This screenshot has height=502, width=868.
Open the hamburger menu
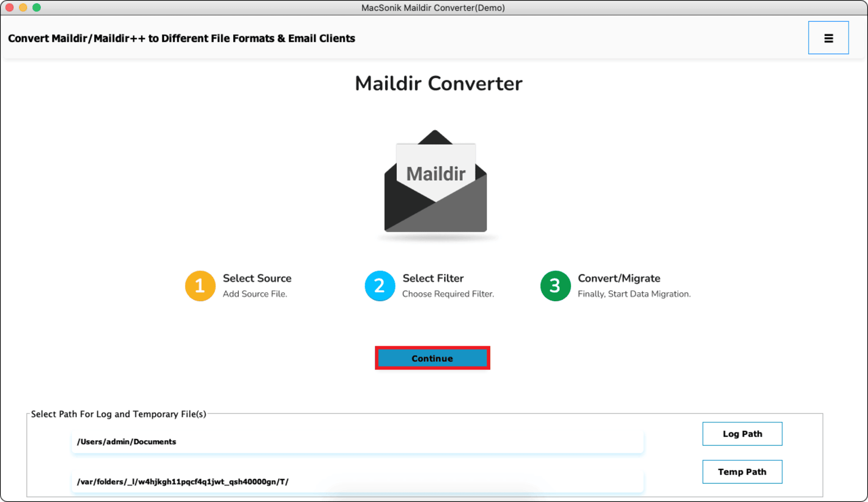pos(828,38)
